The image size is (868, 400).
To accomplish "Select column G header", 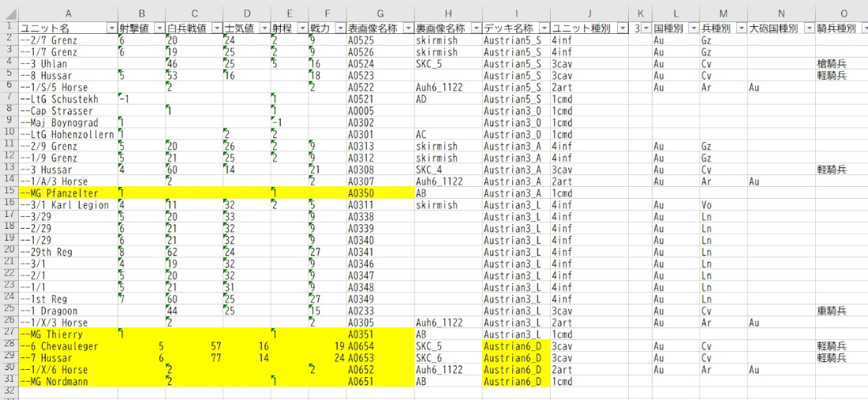I will click(380, 13).
